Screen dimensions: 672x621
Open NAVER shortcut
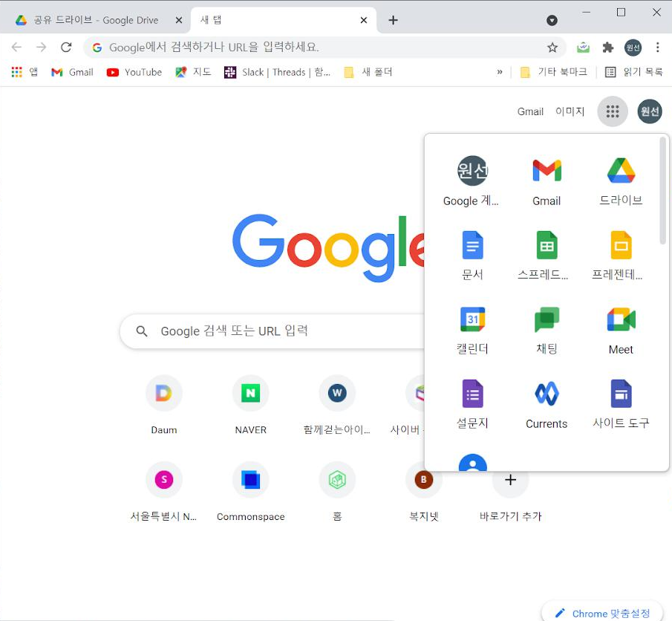point(251,404)
